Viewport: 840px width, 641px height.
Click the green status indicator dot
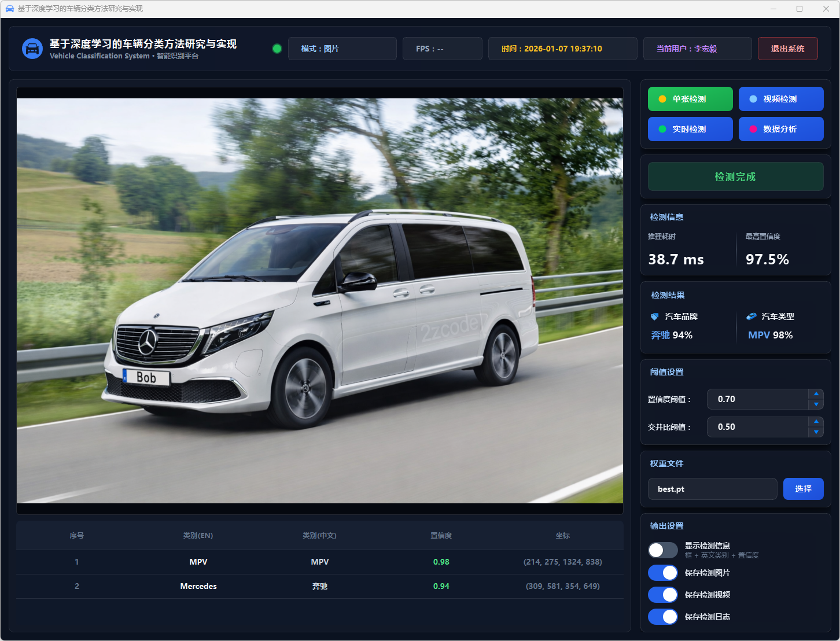(x=277, y=49)
